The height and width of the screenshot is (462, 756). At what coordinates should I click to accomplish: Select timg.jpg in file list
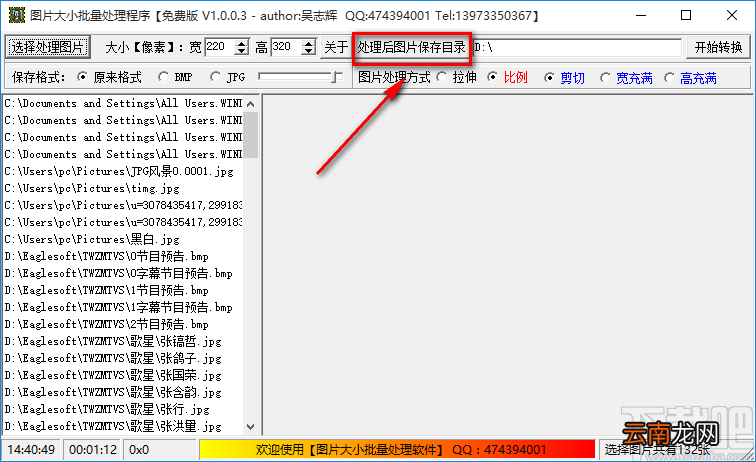click(x=123, y=189)
